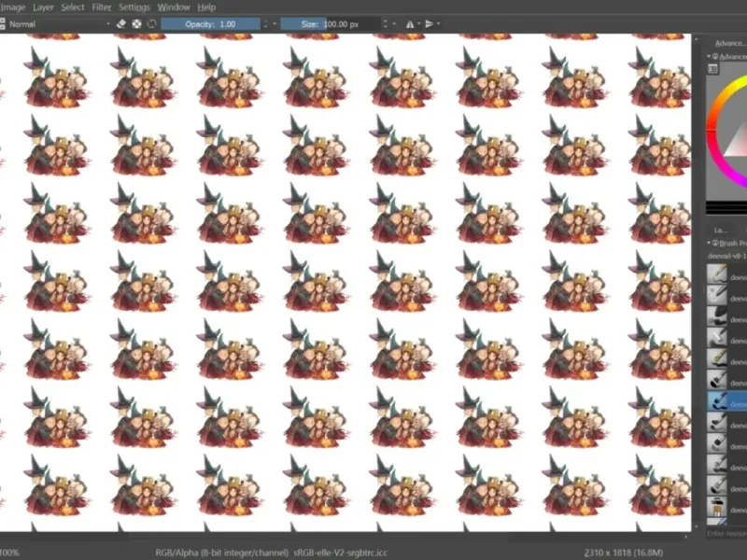The image size is (747, 560).
Task: Open the color selector settings icon
Action: 712,69
